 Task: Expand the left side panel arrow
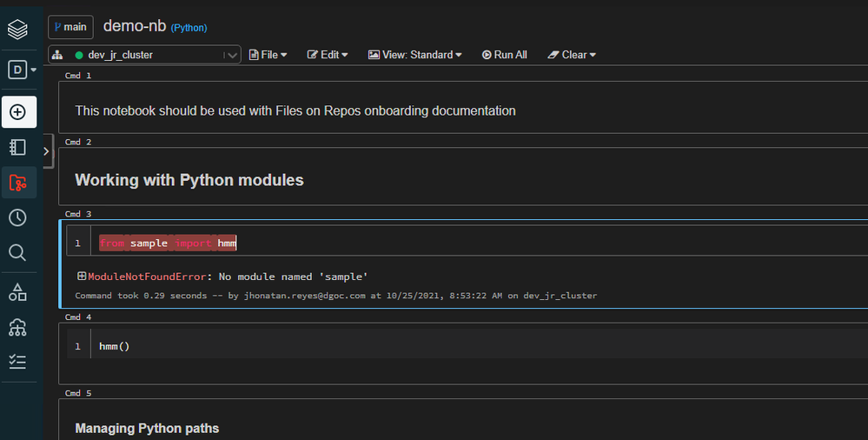pyautogui.click(x=46, y=150)
